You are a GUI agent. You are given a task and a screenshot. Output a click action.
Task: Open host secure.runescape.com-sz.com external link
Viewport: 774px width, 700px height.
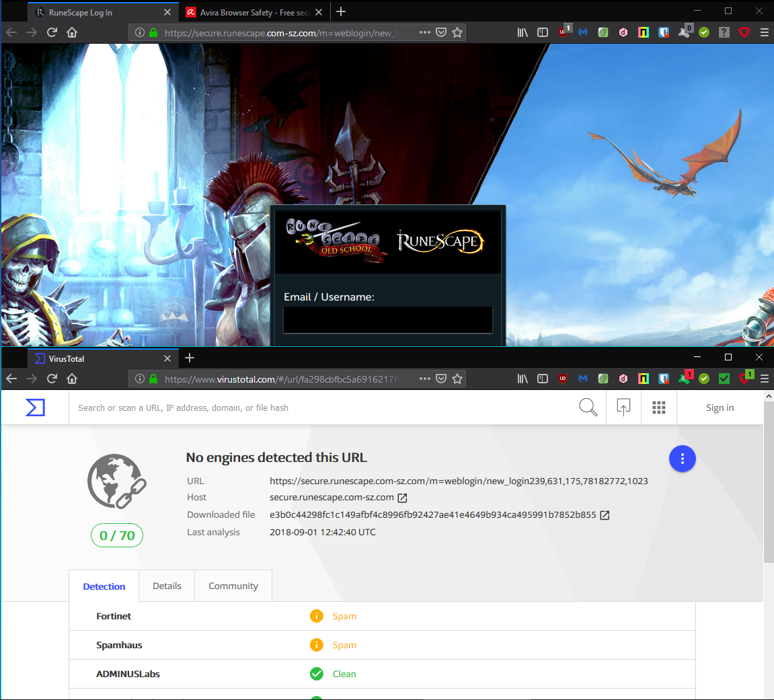tap(402, 498)
